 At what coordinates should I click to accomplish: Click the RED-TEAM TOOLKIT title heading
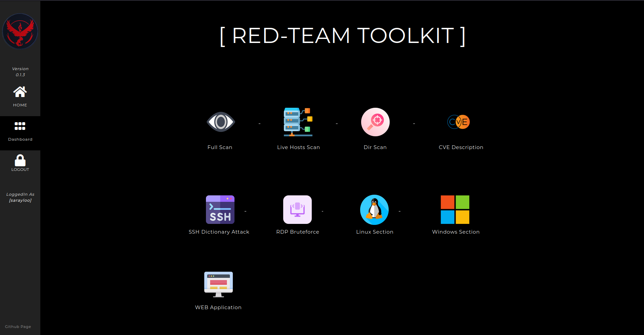coord(342,36)
